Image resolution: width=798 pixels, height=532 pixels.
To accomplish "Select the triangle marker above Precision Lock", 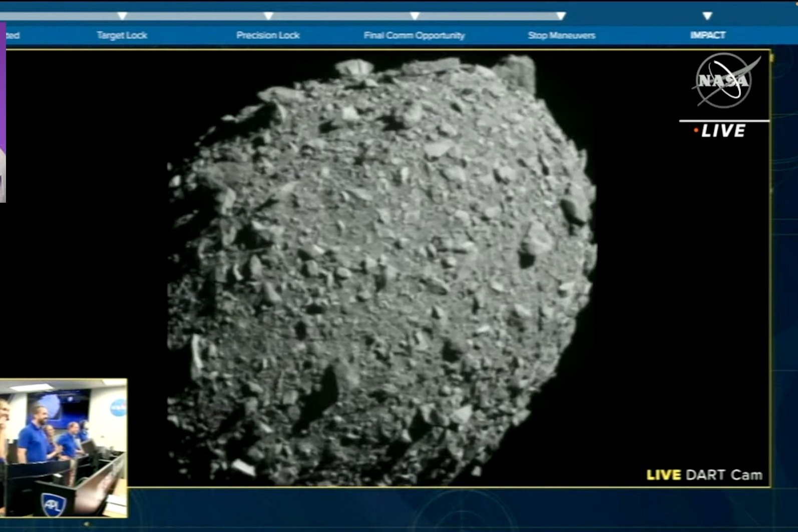I will pos(268,16).
